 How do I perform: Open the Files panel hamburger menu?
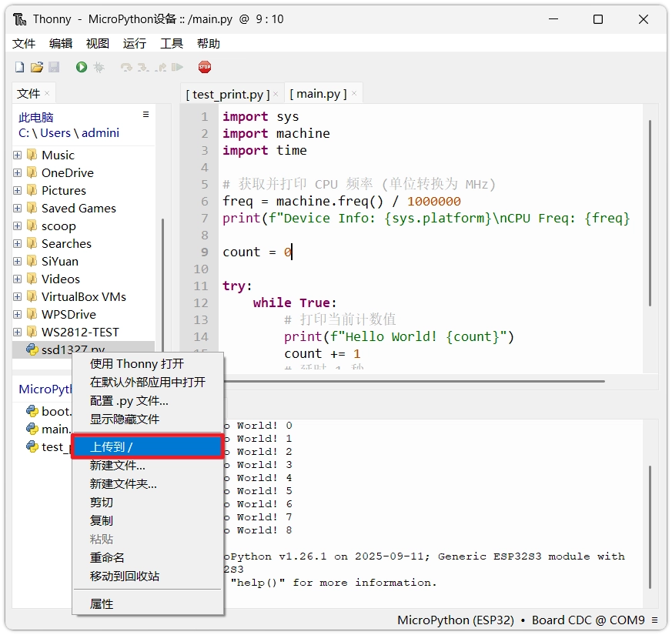pos(145,115)
